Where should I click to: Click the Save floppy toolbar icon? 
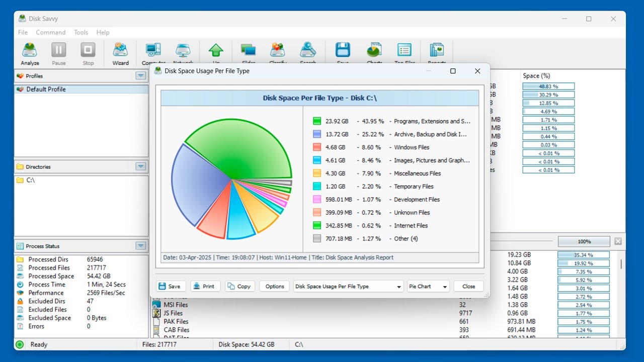coord(343,50)
